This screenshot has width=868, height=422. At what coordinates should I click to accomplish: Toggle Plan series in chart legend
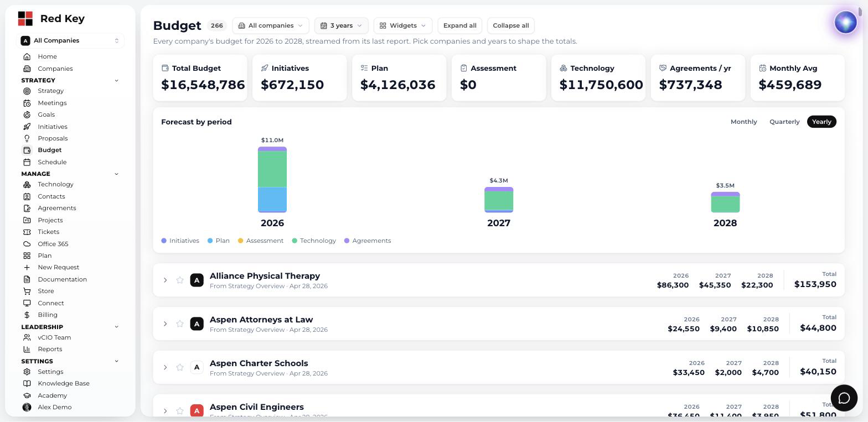click(x=219, y=241)
